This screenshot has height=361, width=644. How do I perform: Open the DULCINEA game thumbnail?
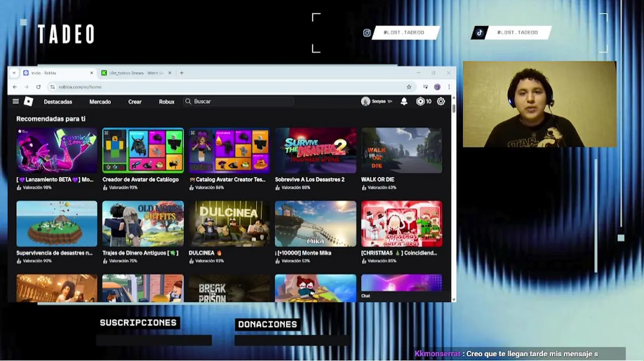click(x=229, y=224)
